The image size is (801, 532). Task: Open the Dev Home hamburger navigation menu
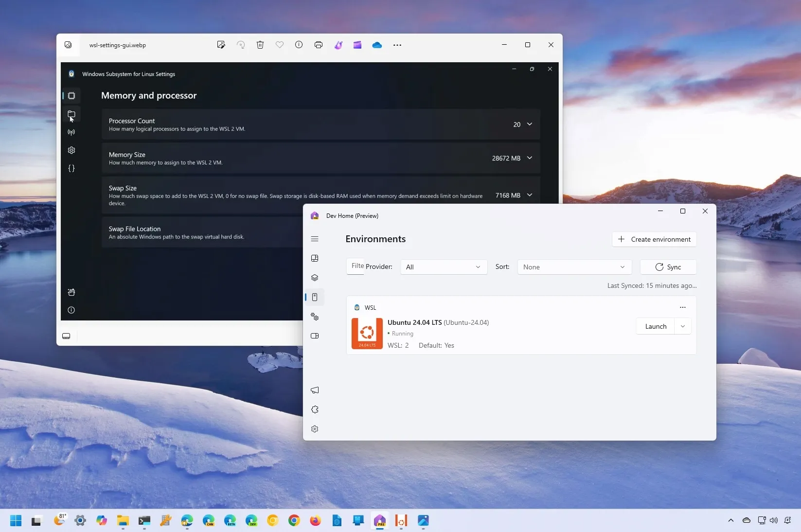pos(315,239)
